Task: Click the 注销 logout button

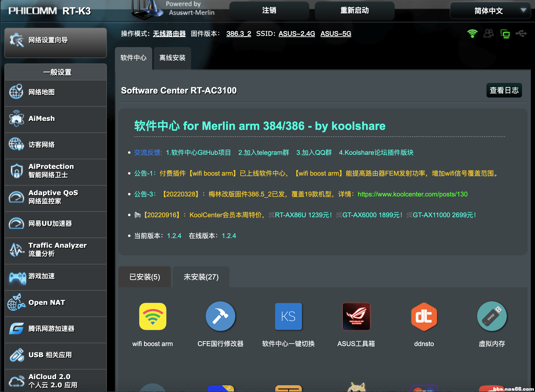Action: [269, 11]
